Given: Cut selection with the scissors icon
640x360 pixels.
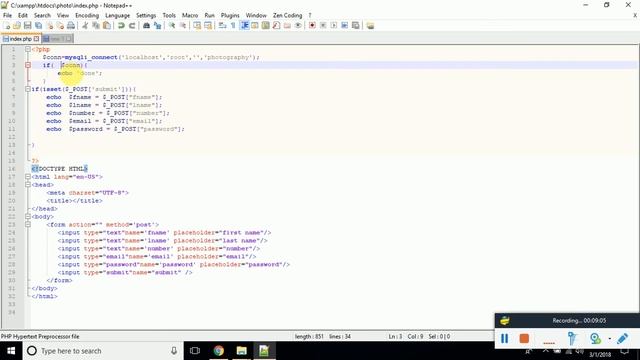Looking at the screenshot, I should 85,26.
